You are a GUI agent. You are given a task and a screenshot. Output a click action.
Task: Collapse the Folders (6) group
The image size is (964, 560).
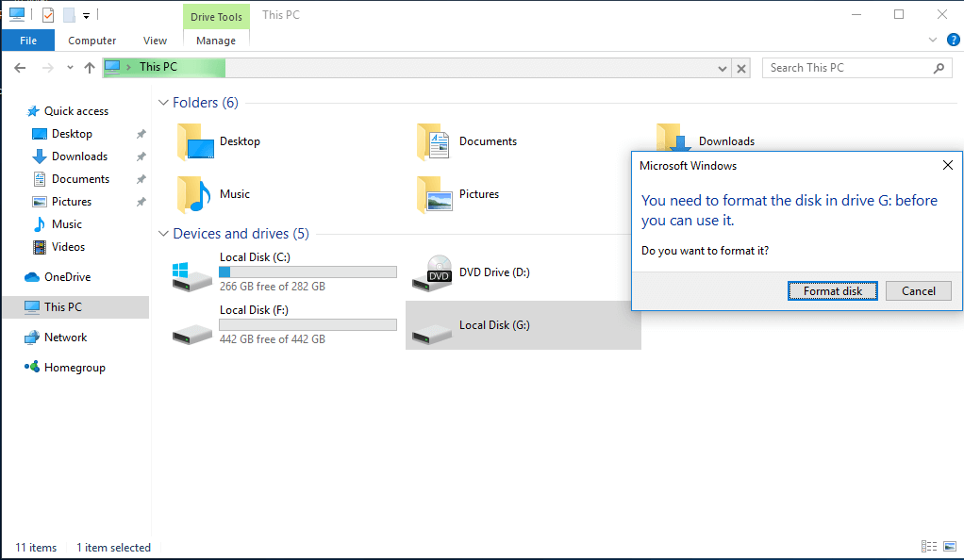point(163,103)
